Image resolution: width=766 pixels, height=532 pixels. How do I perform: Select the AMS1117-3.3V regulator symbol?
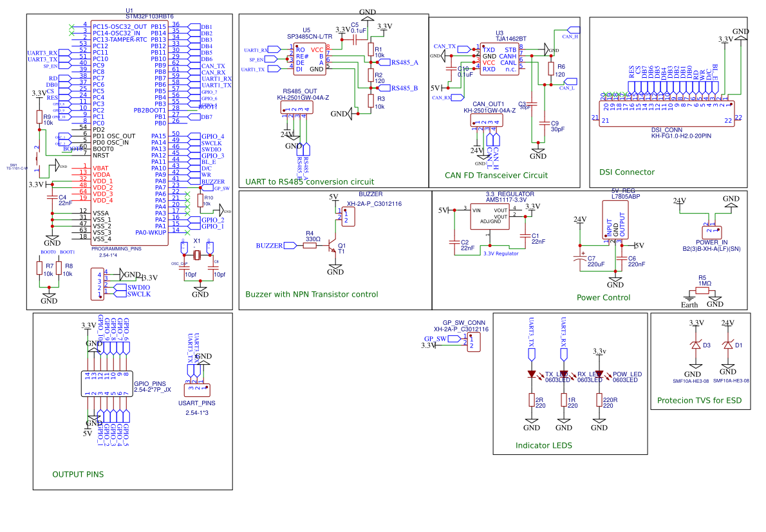[x=490, y=217]
